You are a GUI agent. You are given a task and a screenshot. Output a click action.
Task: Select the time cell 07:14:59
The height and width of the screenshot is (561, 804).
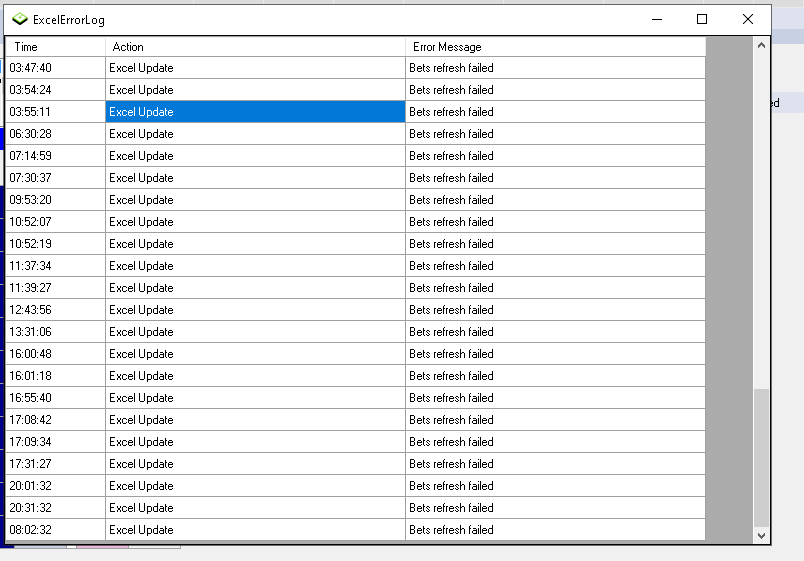point(55,156)
